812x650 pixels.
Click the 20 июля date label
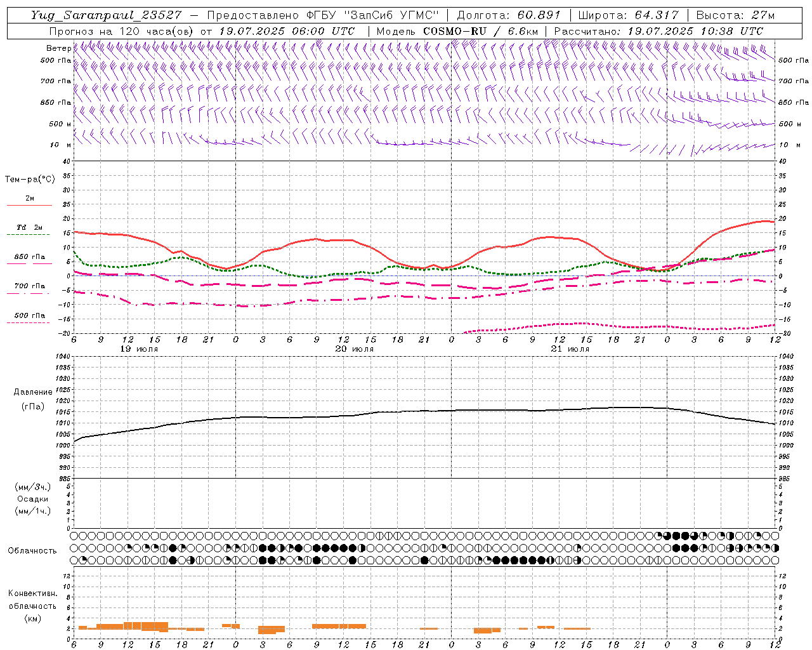(355, 349)
